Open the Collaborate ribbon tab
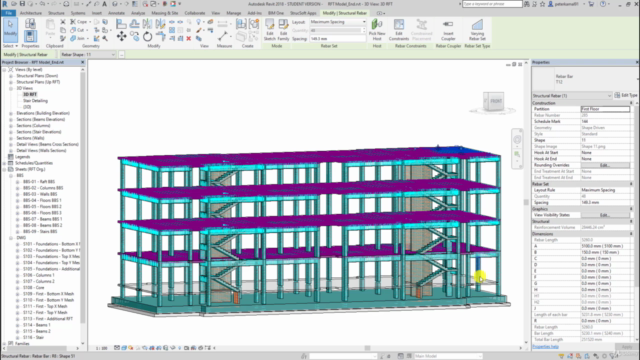Viewport: 640px width, 360px height. click(195, 13)
